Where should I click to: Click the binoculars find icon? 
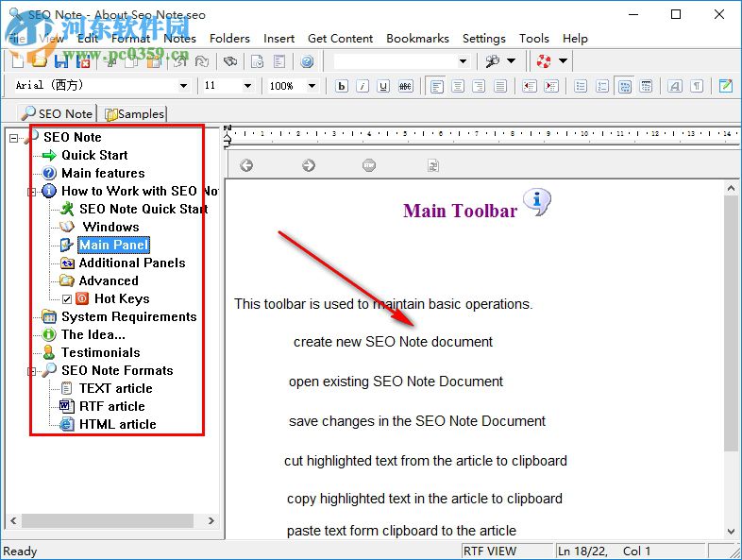[230, 61]
